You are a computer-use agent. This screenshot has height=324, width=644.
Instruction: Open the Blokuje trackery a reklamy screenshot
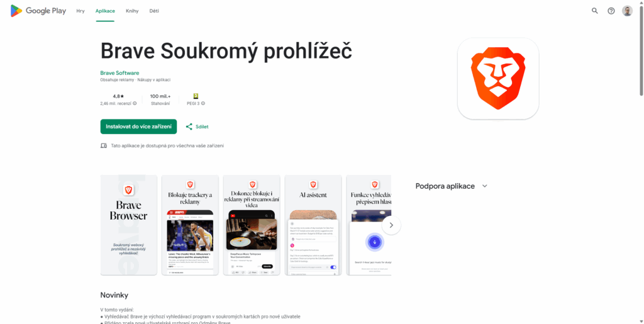tap(190, 225)
